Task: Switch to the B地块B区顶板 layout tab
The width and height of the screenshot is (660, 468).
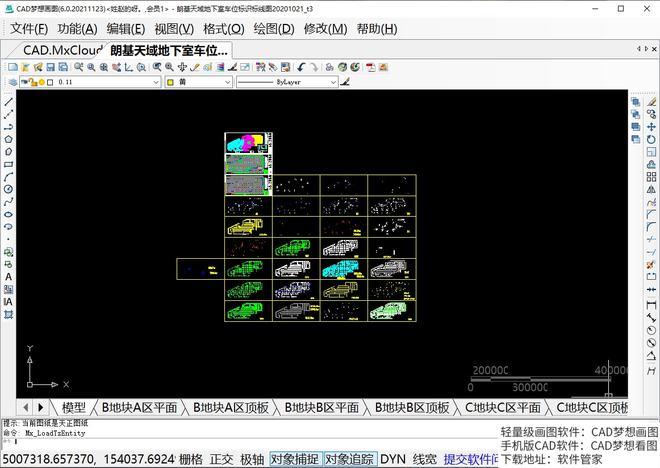Action: click(x=412, y=407)
